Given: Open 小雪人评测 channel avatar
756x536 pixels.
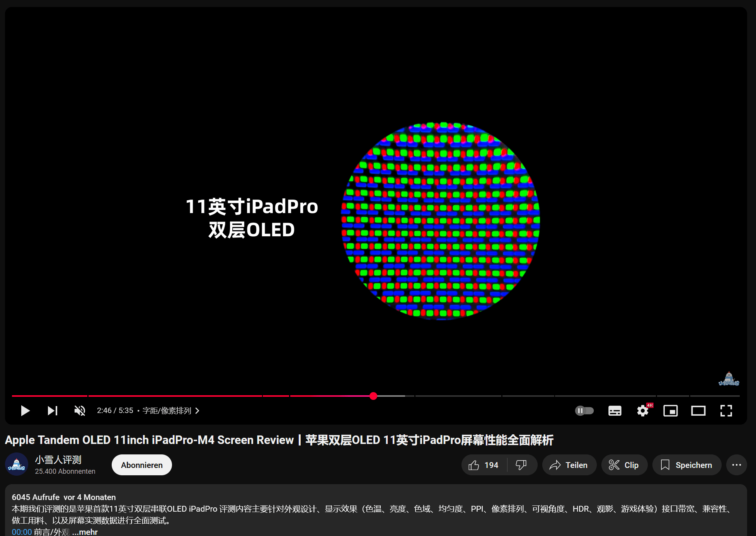Looking at the screenshot, I should (x=17, y=464).
